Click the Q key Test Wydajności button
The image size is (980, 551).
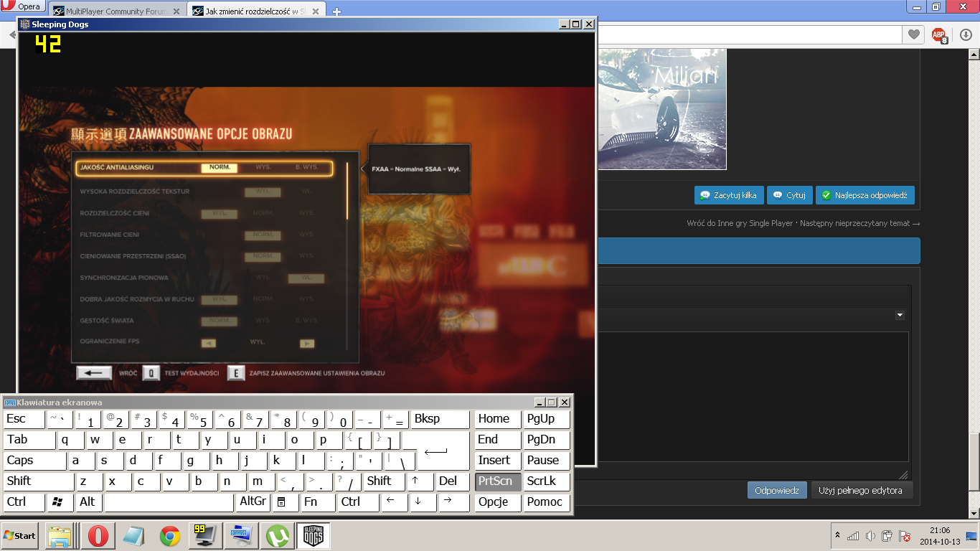[151, 373]
